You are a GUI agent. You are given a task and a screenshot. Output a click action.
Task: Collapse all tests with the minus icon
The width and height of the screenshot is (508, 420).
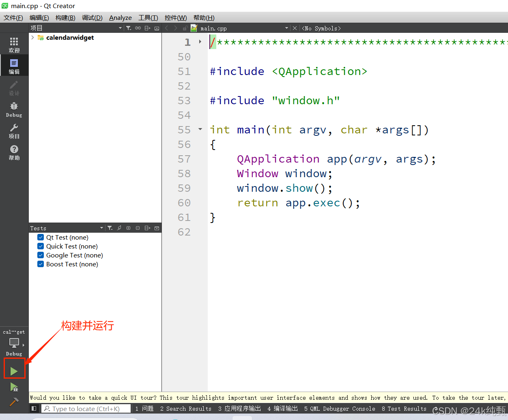point(138,228)
